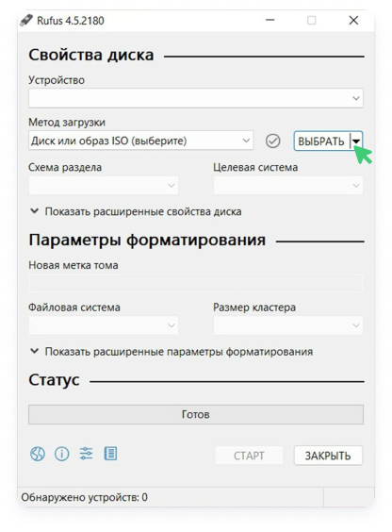Show the log notepad icon
392x532 pixels.
point(110,454)
